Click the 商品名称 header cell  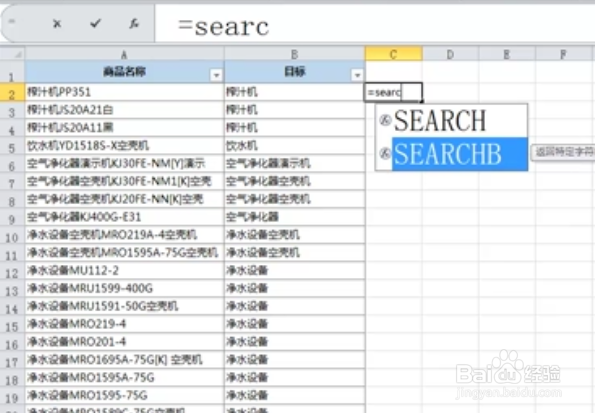point(124,72)
